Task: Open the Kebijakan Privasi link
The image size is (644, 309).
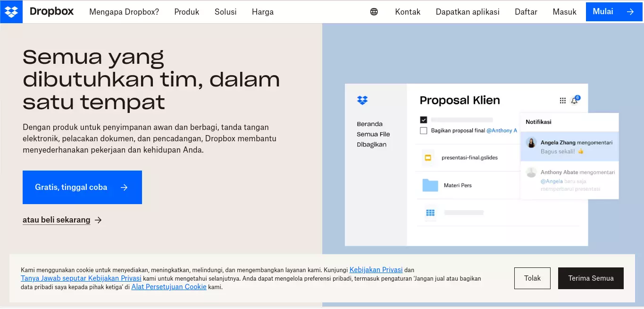Action: (376, 270)
